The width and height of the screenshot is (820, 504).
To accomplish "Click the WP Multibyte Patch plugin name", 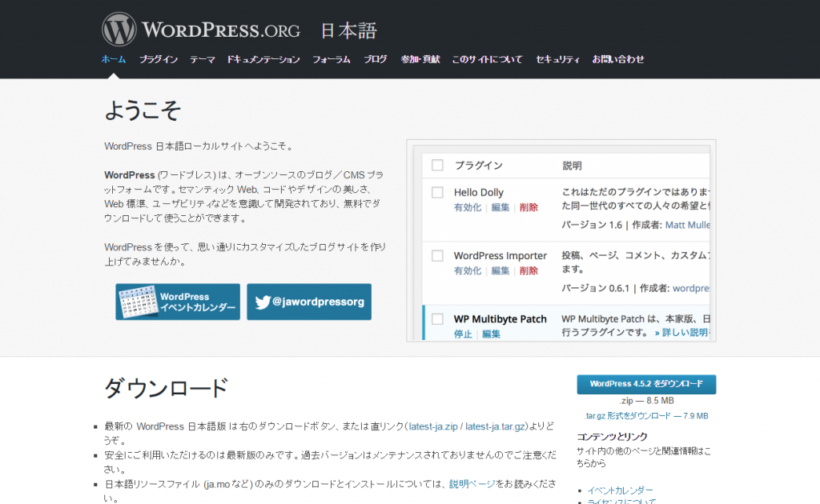I will click(500, 318).
